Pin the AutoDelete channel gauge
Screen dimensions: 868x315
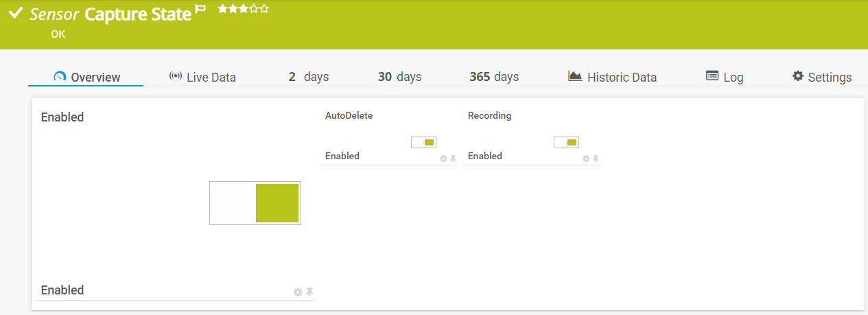click(453, 159)
